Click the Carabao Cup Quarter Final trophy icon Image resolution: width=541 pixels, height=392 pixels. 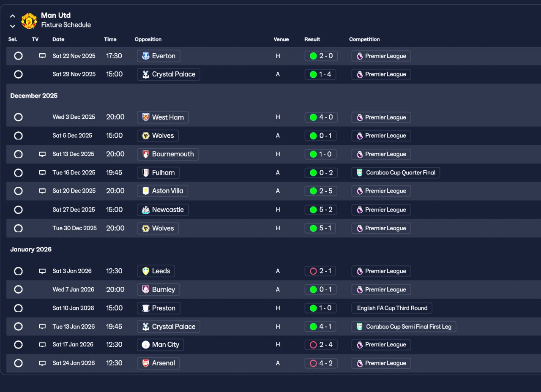coord(360,173)
